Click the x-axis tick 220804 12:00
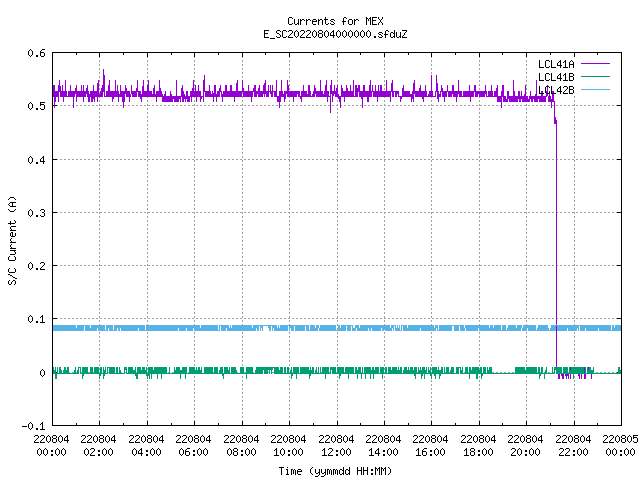The width and height of the screenshot is (640, 480). [x=336, y=446]
